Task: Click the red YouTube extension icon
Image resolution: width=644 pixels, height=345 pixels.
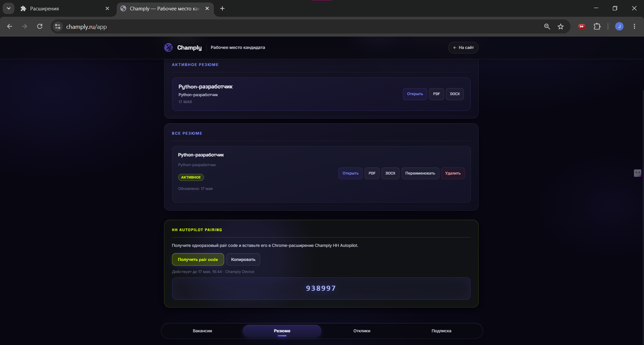Action: 582,26
